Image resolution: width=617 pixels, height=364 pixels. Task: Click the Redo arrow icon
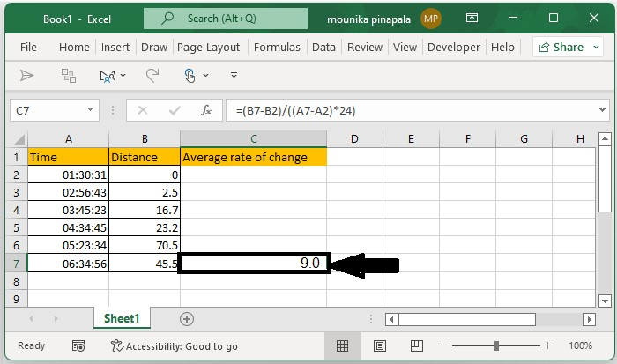coord(152,75)
